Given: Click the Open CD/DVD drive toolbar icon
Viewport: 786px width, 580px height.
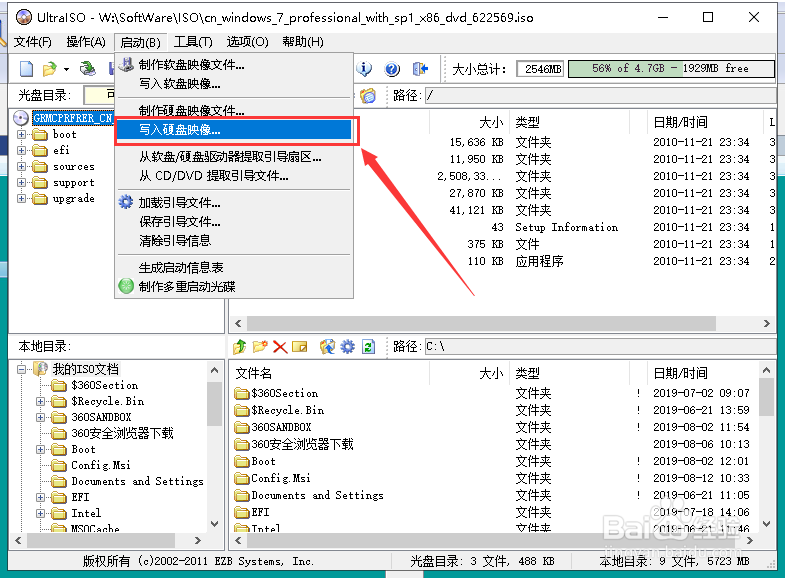Looking at the screenshot, I should point(88,69).
